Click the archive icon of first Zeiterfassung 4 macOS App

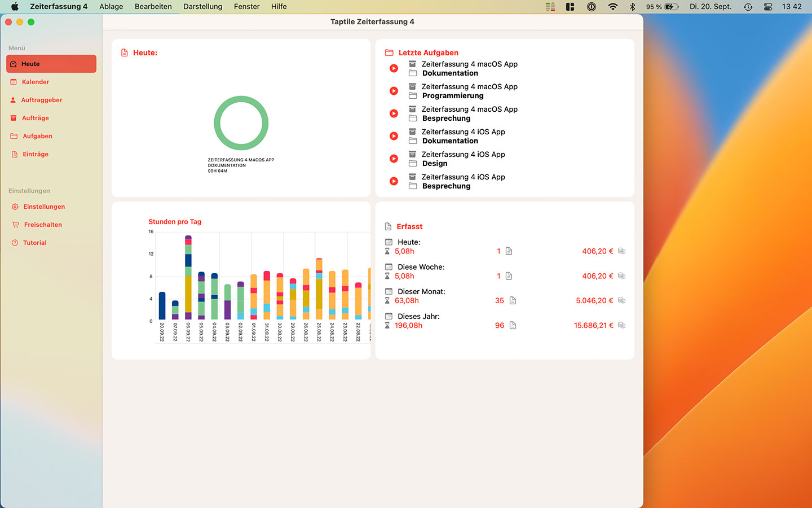click(413, 64)
